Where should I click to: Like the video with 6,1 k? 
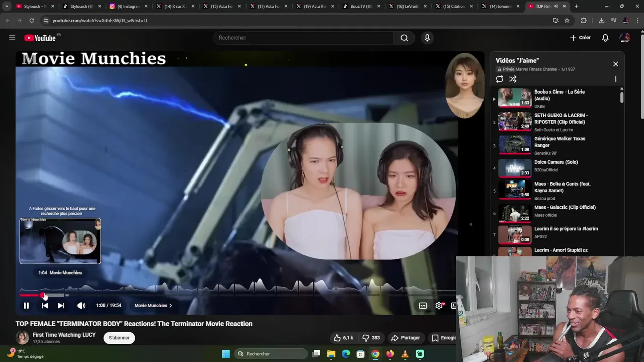coord(344,338)
